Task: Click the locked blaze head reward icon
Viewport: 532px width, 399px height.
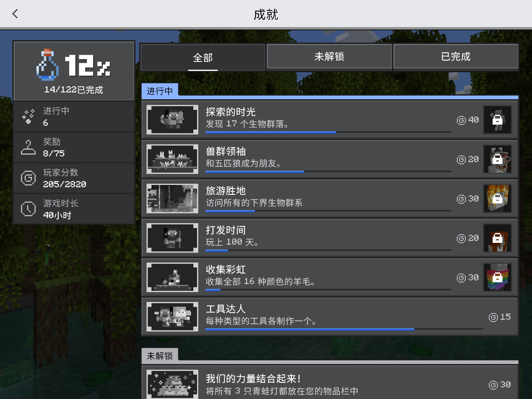Action: coord(497,199)
